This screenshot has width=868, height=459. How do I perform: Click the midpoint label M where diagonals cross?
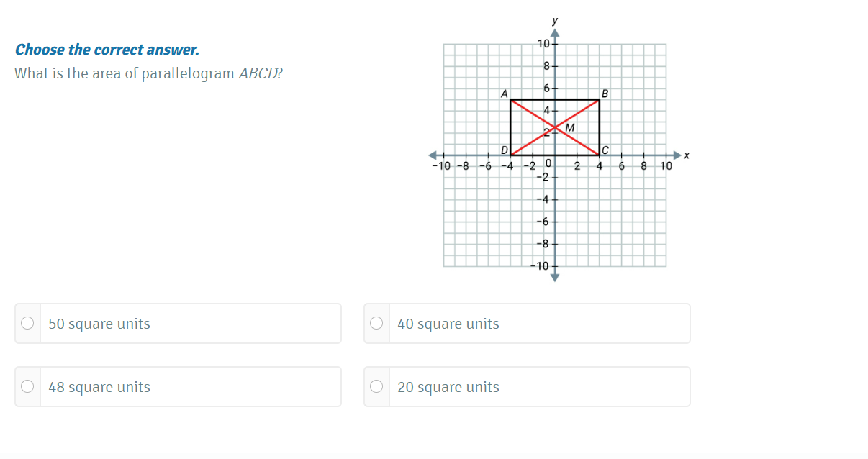[x=571, y=128]
